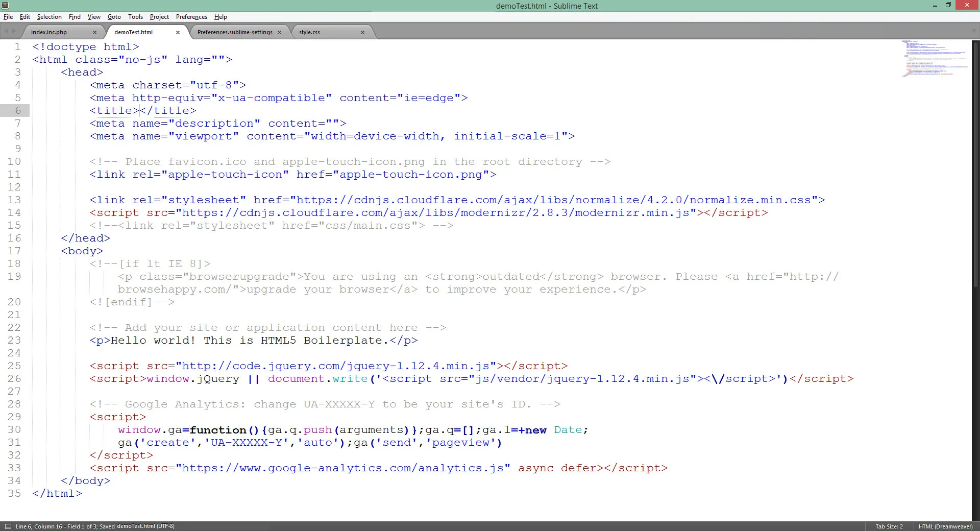Click the "Hello world! This is HTML5 Boilerplate." paragraph
Screen dimensions: 980x531
point(254,341)
